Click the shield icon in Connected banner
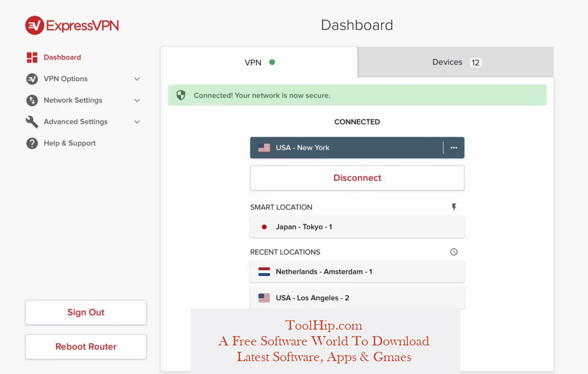Image resolution: width=588 pixels, height=374 pixels. (x=181, y=95)
